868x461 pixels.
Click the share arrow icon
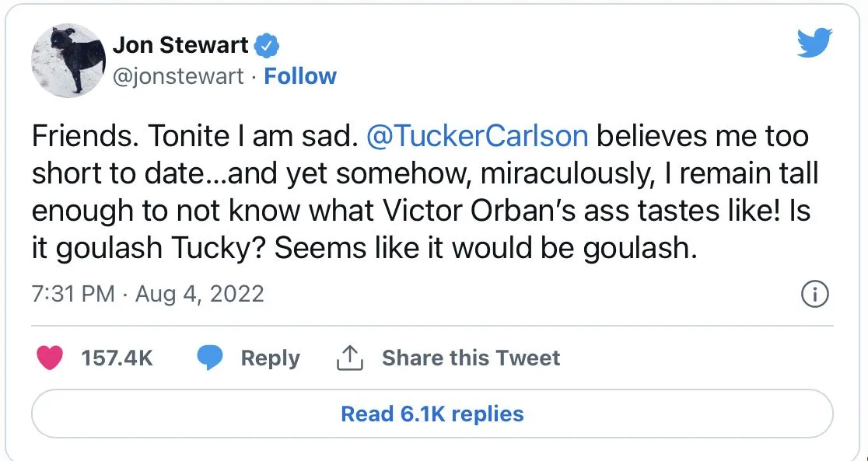coord(350,358)
